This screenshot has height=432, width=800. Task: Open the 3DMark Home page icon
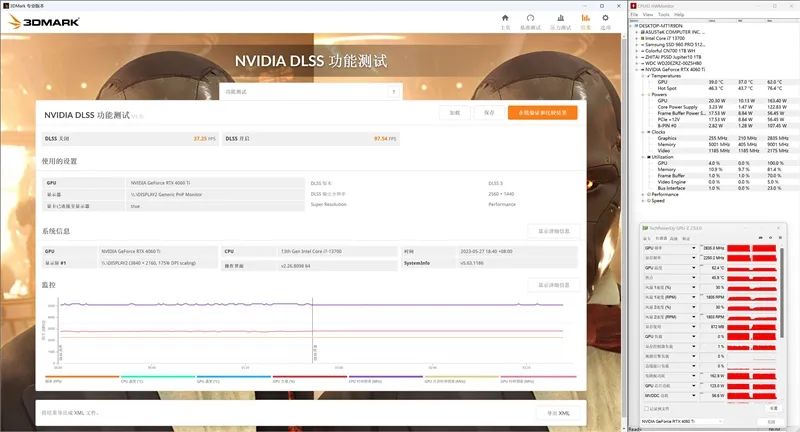click(505, 18)
